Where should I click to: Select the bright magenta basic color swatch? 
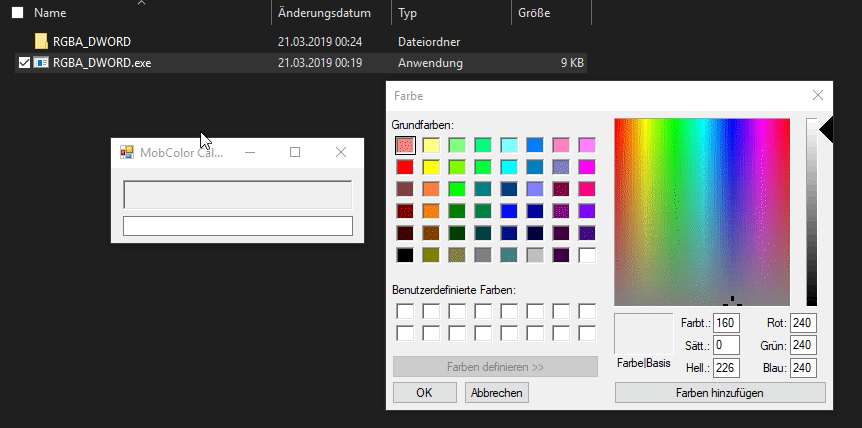(x=587, y=167)
